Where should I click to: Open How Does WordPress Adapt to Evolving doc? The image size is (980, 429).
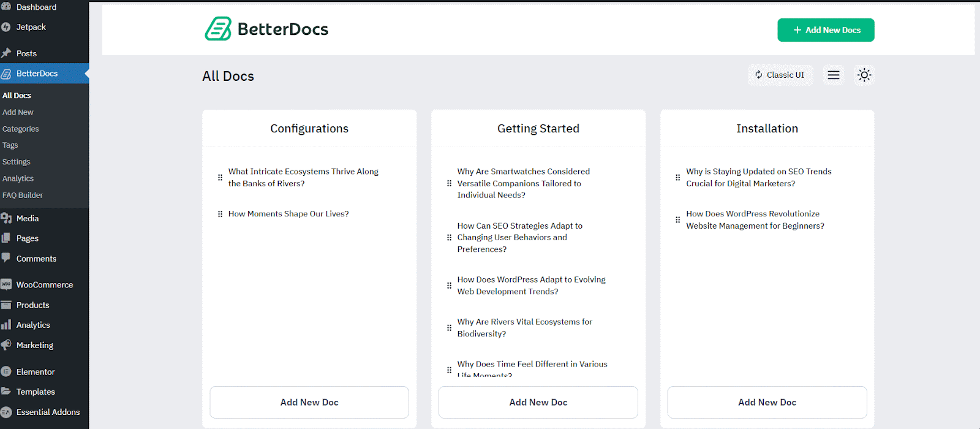[531, 286]
